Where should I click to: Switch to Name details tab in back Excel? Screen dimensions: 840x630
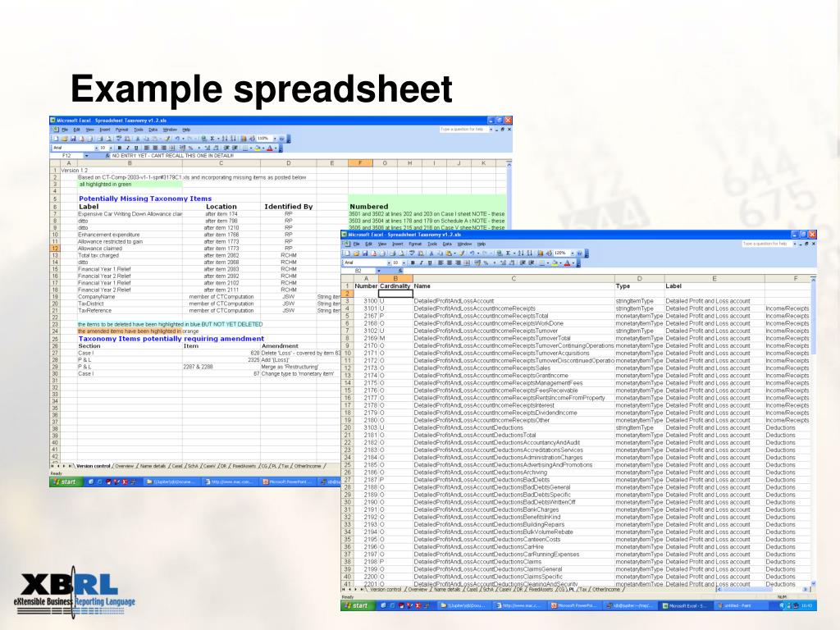(x=153, y=466)
